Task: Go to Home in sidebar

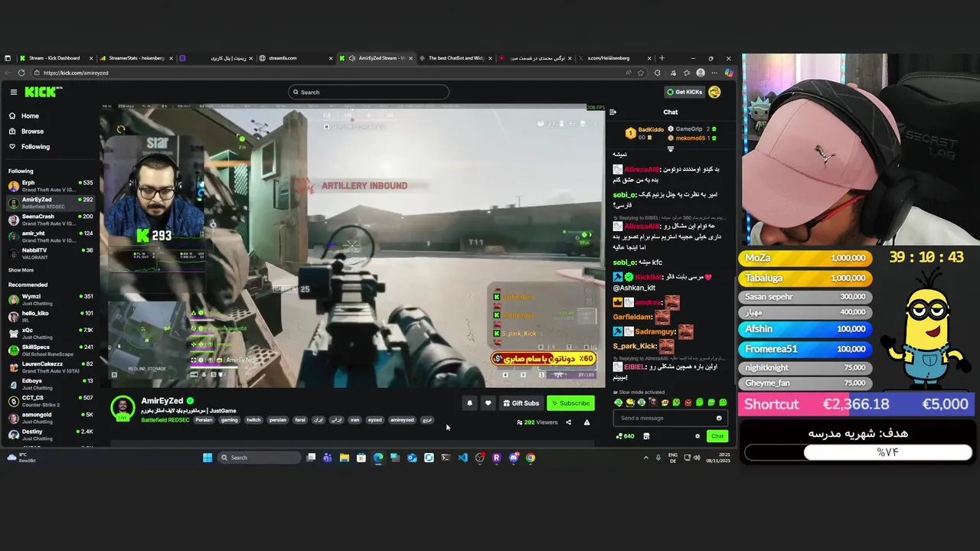Action: pyautogui.click(x=30, y=116)
